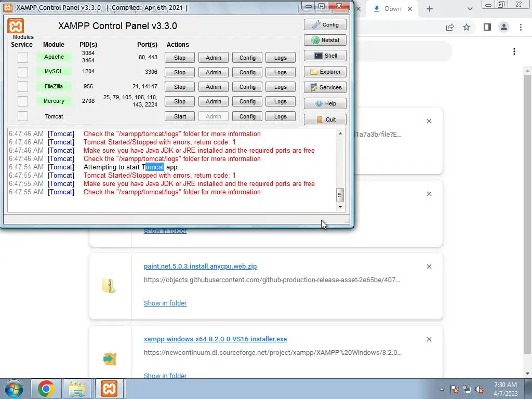Open the xampp-windows-x64-8.2.0-0-VS16-installer.exe link

215,339
